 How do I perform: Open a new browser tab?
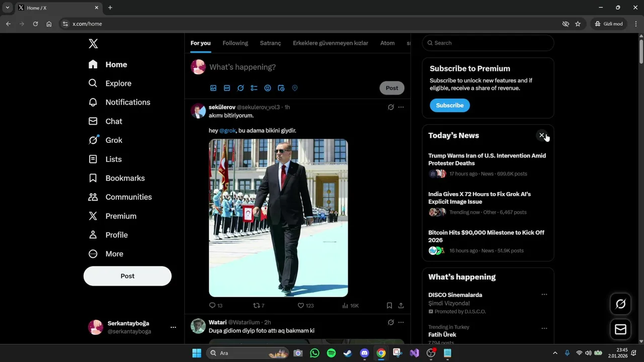(110, 8)
